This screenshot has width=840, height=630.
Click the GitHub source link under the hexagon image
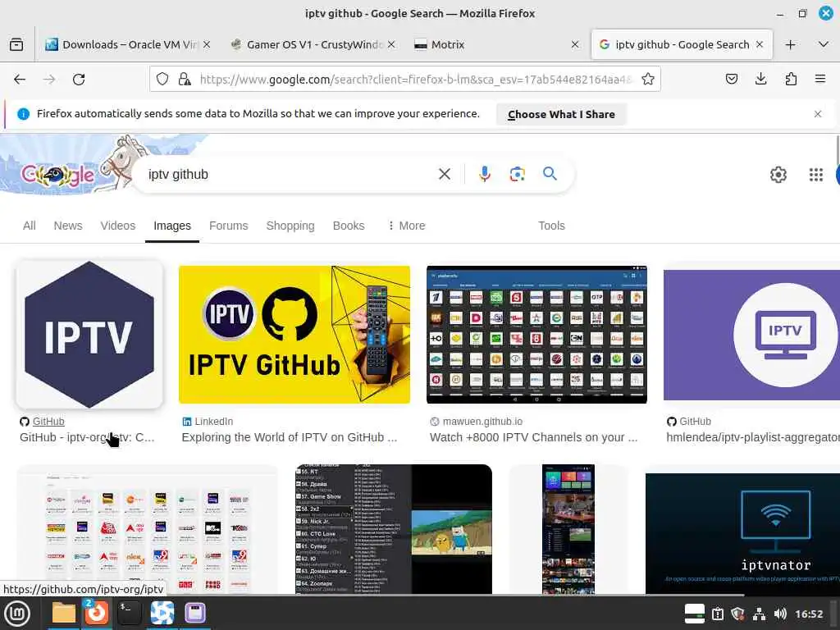48,422
